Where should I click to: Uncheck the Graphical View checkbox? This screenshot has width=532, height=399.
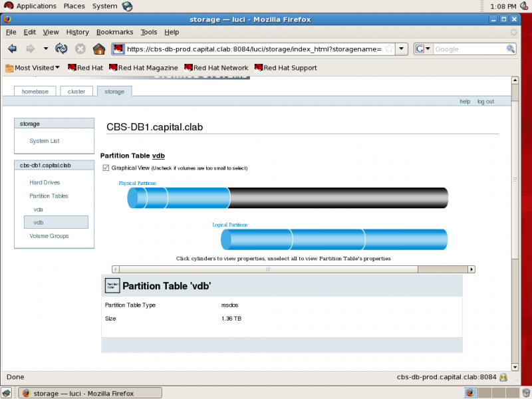106,168
